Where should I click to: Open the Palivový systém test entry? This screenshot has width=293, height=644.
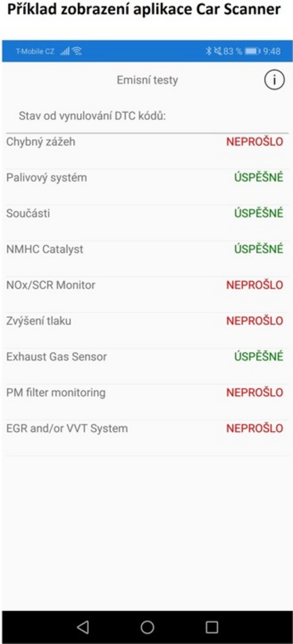(146, 178)
